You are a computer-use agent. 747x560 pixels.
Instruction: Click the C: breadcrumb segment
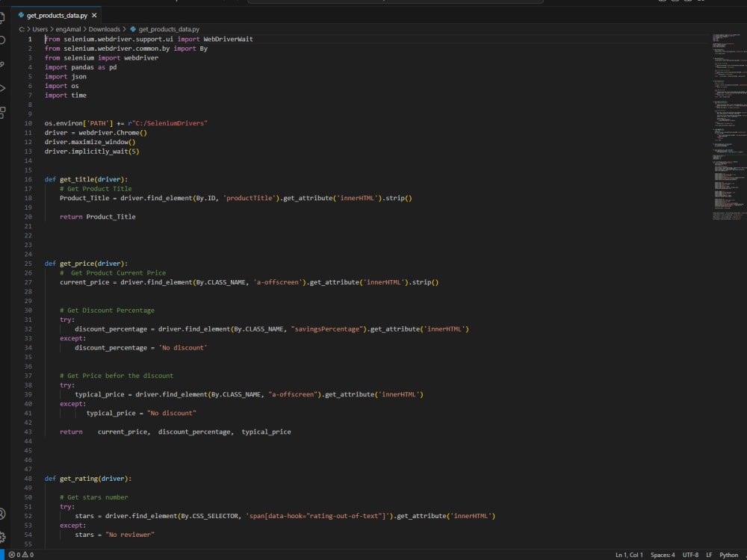(x=22, y=30)
